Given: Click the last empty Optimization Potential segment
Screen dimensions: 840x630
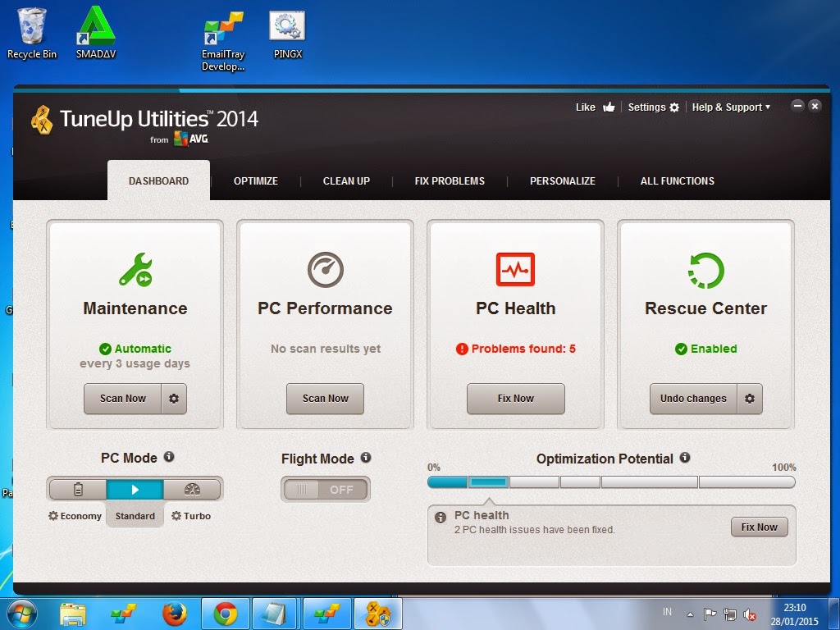Looking at the screenshot, I should click(746, 482).
